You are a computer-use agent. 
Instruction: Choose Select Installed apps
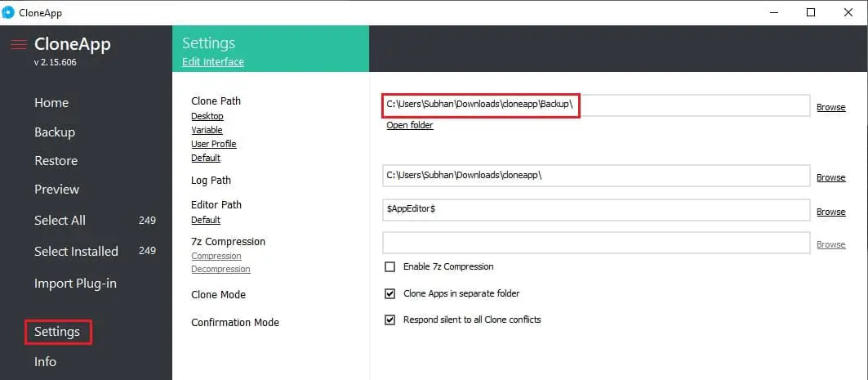pyautogui.click(x=77, y=251)
